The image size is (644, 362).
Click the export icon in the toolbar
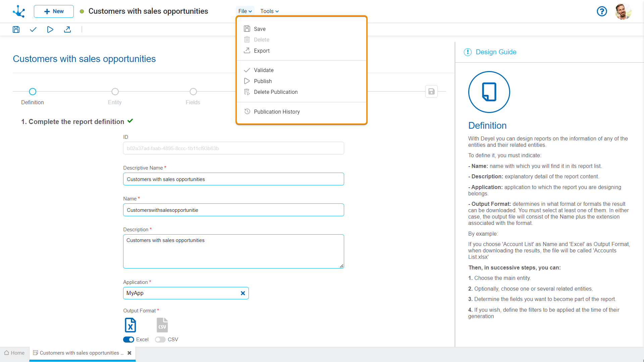tap(67, 29)
